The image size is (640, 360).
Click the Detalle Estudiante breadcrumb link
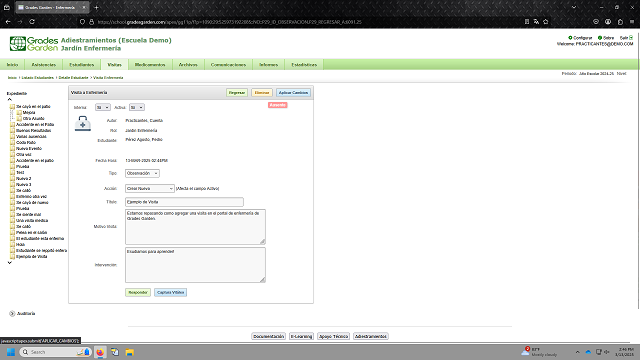(x=73, y=78)
